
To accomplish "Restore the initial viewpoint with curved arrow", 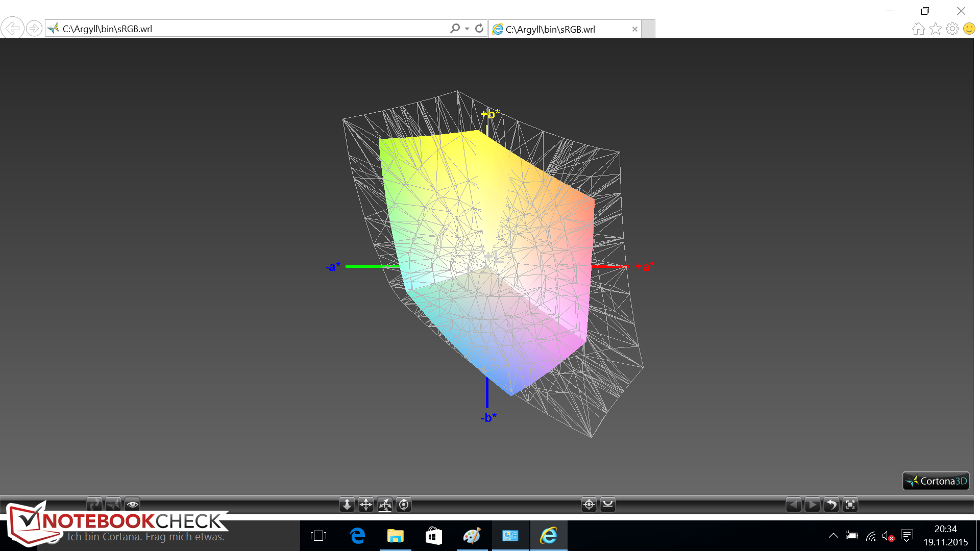I will [x=831, y=505].
